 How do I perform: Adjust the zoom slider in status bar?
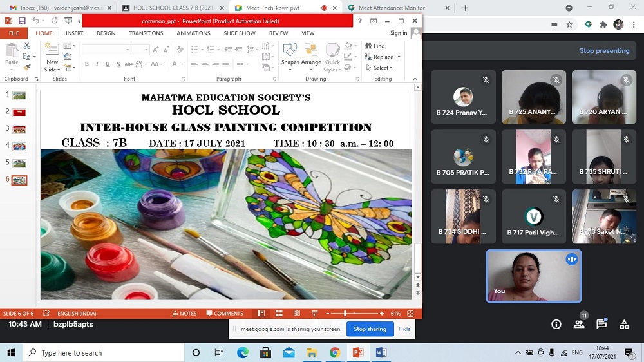[x=345, y=314]
